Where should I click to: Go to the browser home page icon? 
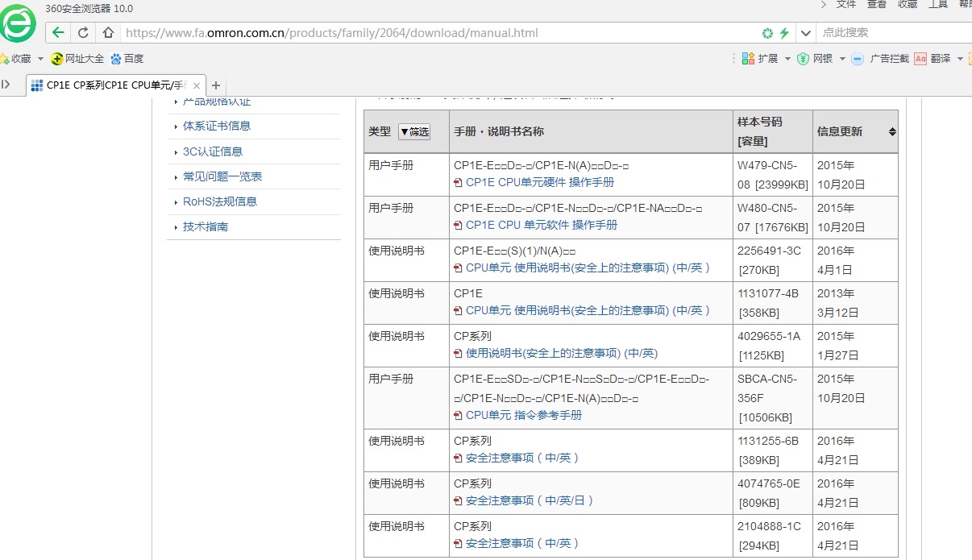pyautogui.click(x=108, y=33)
